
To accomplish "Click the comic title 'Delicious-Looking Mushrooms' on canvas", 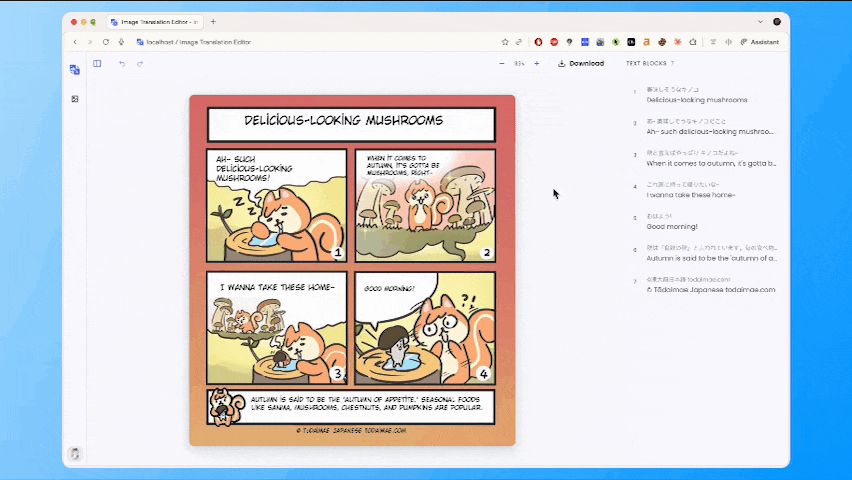I will click(x=343, y=120).
